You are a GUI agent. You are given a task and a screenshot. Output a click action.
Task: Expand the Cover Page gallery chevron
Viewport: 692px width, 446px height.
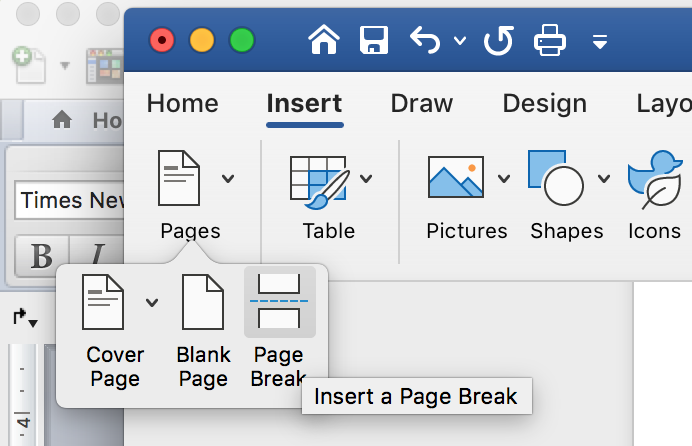click(152, 303)
